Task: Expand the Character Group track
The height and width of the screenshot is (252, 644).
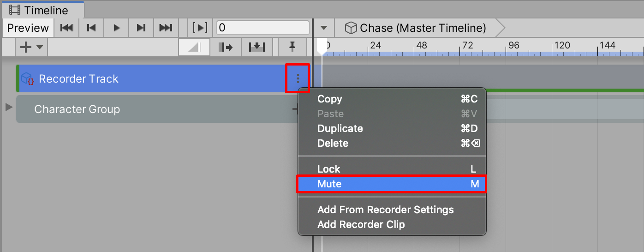Action: click(x=9, y=108)
